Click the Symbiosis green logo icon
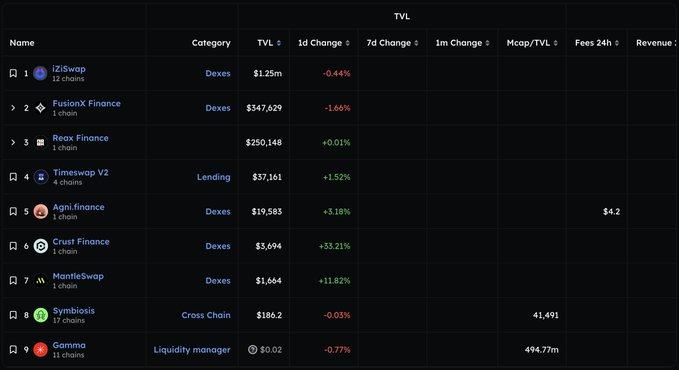This screenshot has height=370, width=679. (x=41, y=315)
